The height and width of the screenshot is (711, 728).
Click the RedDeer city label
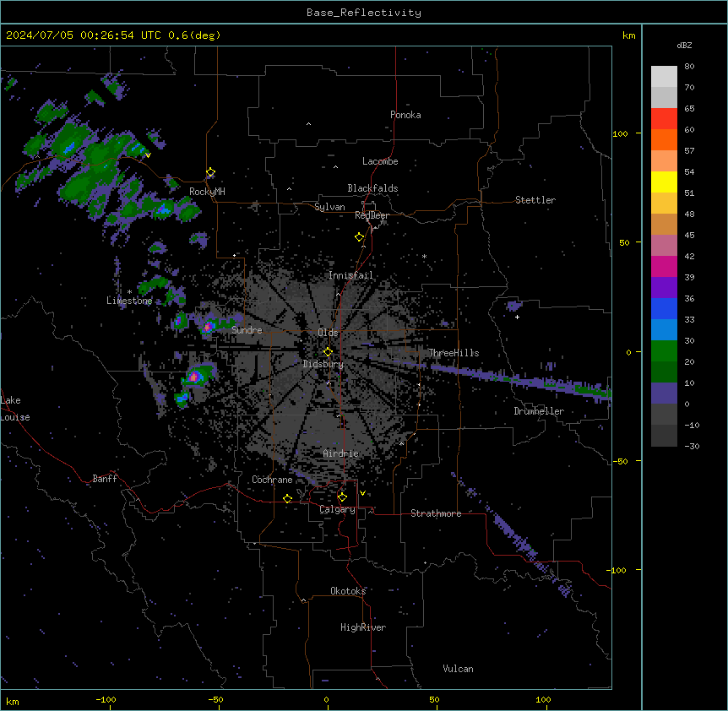point(372,215)
